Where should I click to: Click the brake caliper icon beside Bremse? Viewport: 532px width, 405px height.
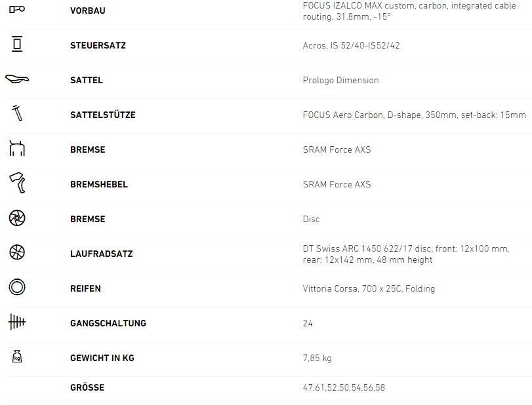click(x=17, y=149)
